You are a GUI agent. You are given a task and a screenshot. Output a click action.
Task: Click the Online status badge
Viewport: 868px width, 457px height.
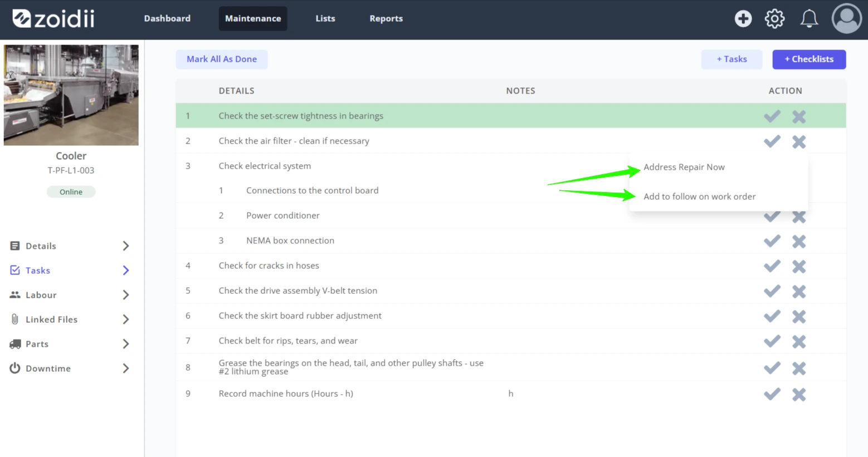click(x=71, y=192)
